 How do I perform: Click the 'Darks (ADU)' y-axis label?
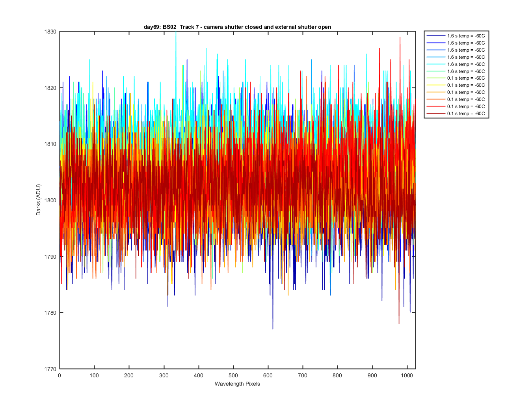point(38,200)
